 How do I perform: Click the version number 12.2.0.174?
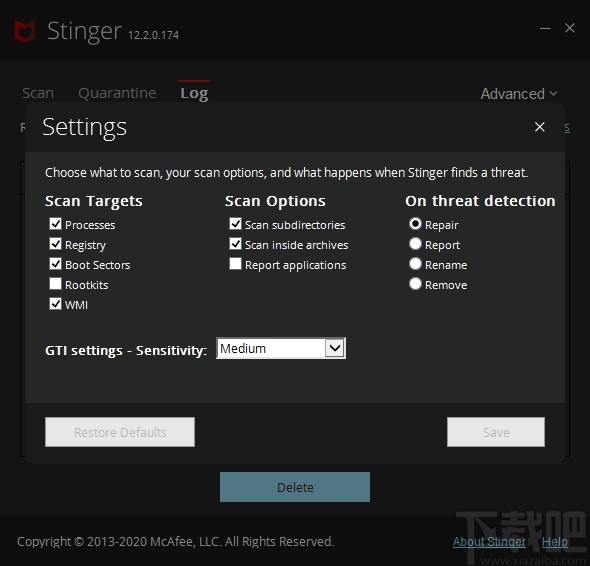(154, 35)
